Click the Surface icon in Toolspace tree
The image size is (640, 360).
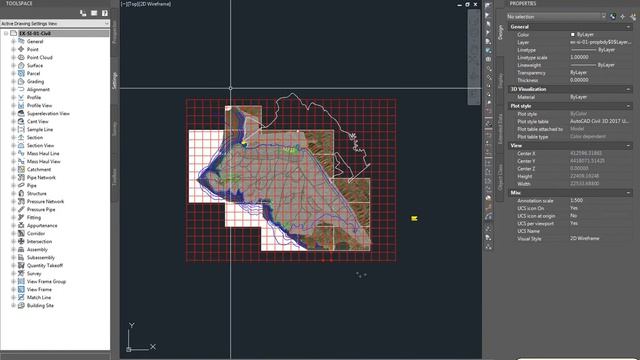coord(21,65)
